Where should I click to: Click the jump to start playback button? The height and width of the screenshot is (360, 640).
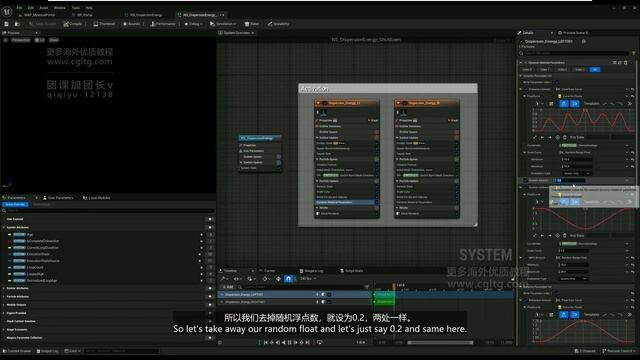(266, 342)
